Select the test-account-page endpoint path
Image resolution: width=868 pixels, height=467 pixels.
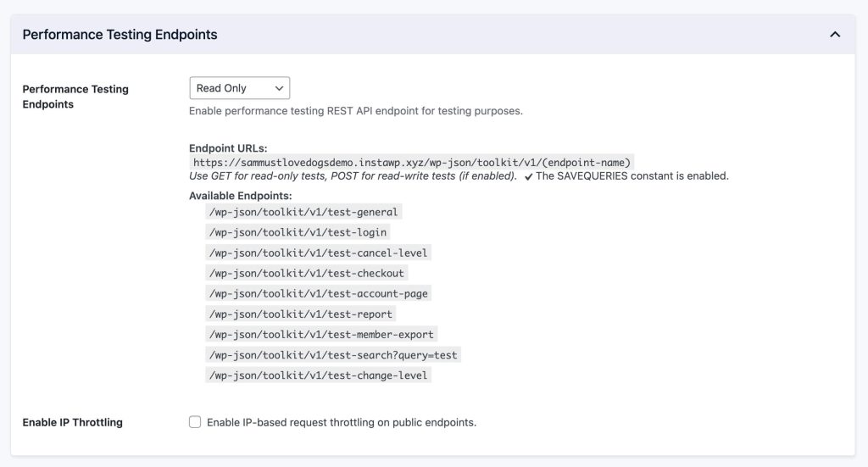click(318, 293)
